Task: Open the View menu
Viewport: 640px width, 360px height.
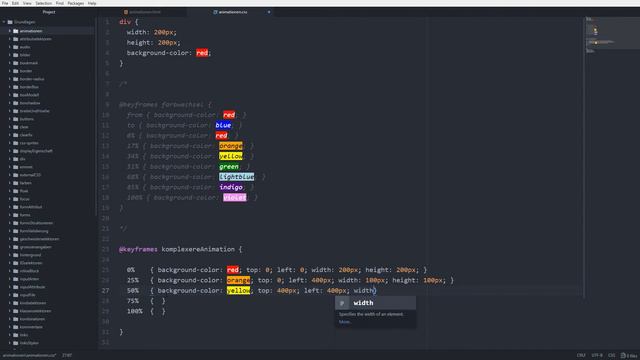Action: click(x=27, y=3)
